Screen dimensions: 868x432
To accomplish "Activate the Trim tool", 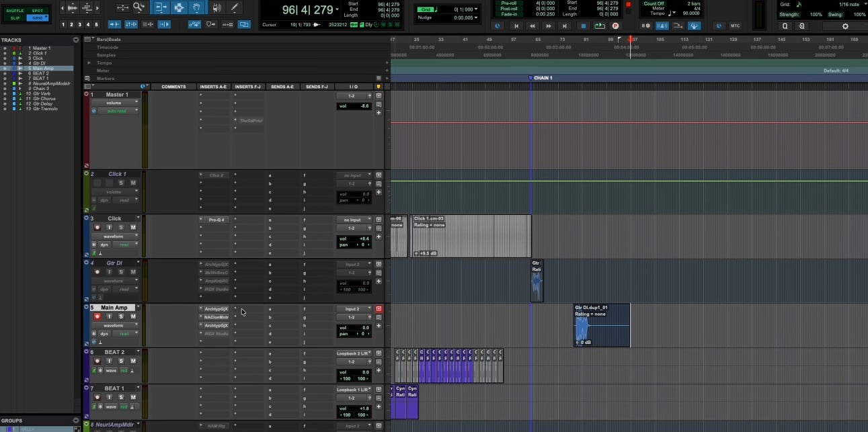I will click(x=161, y=8).
